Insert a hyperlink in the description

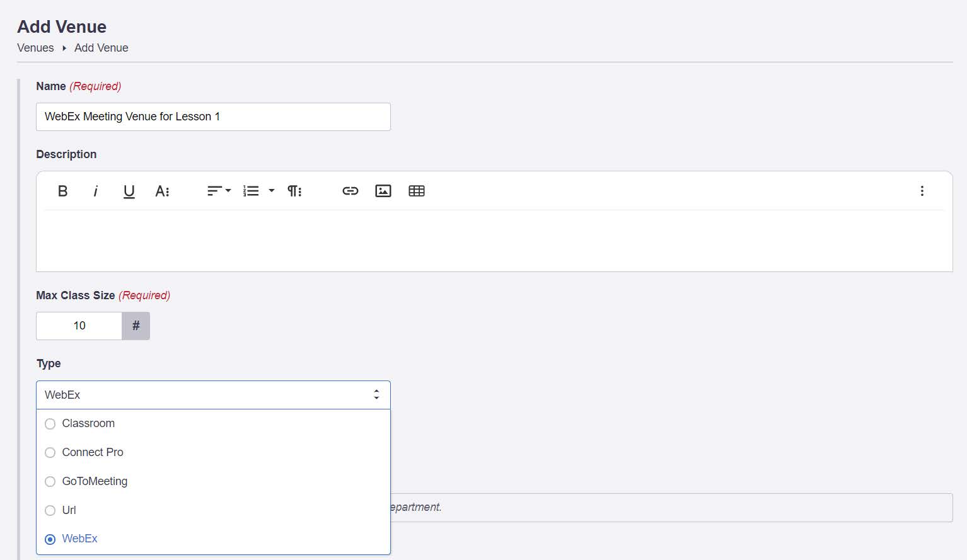coord(350,191)
